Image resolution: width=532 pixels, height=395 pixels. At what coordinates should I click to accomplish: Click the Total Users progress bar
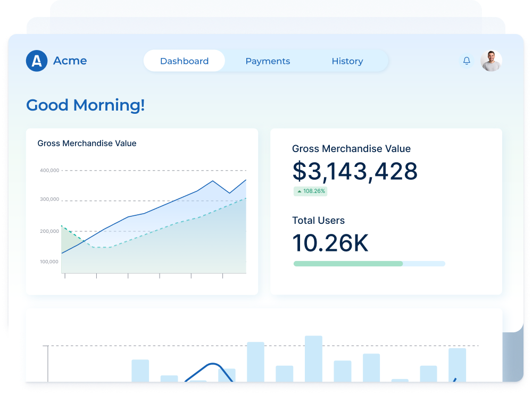369,264
